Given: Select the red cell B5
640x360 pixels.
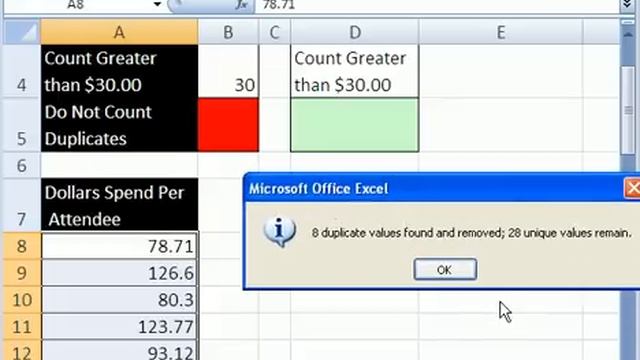Looking at the screenshot, I should click(228, 125).
